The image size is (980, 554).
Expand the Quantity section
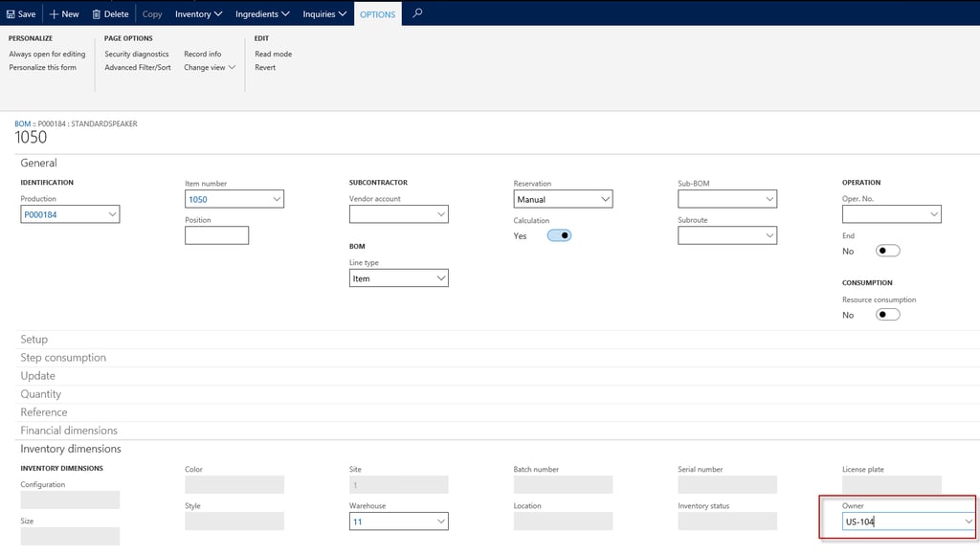click(40, 394)
